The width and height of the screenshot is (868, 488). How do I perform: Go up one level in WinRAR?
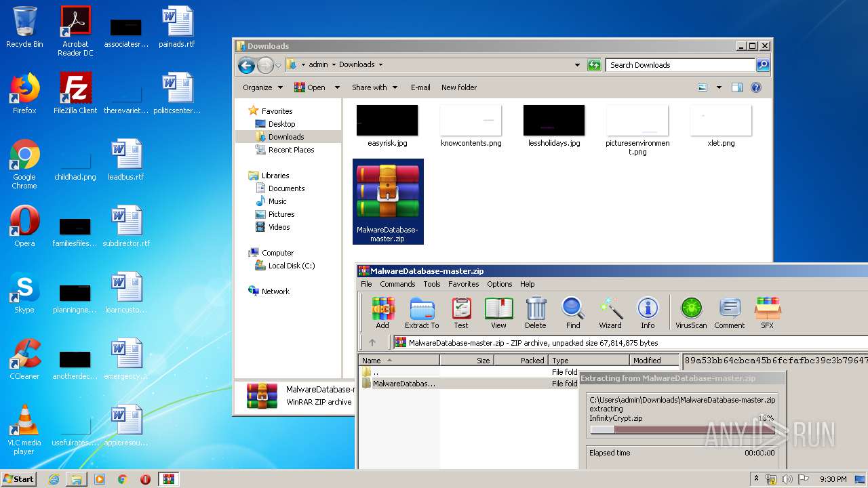(x=372, y=342)
